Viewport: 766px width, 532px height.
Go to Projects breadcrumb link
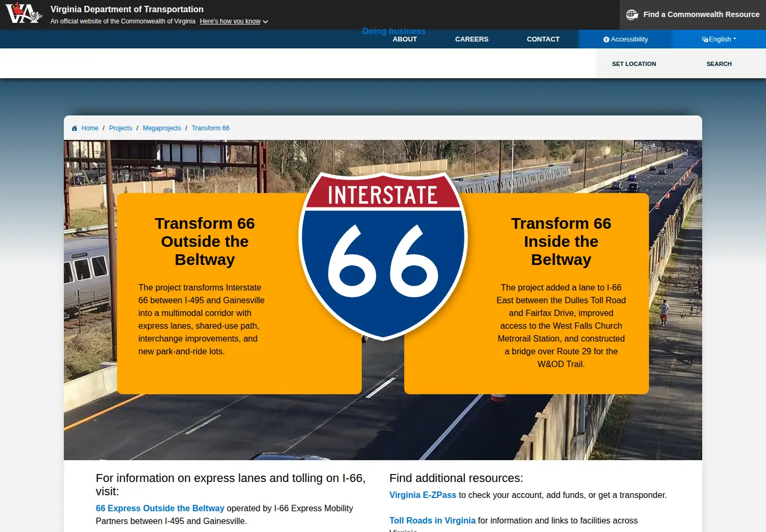point(120,128)
